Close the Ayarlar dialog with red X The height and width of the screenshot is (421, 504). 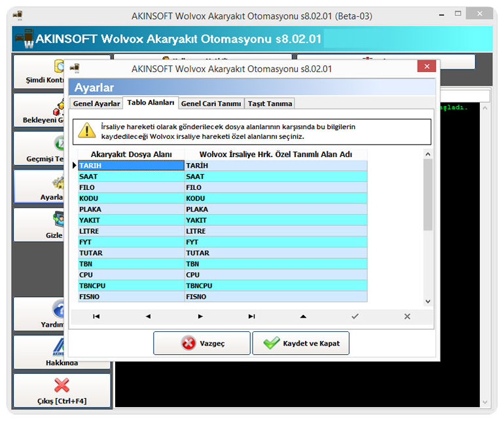pyautogui.click(x=427, y=66)
